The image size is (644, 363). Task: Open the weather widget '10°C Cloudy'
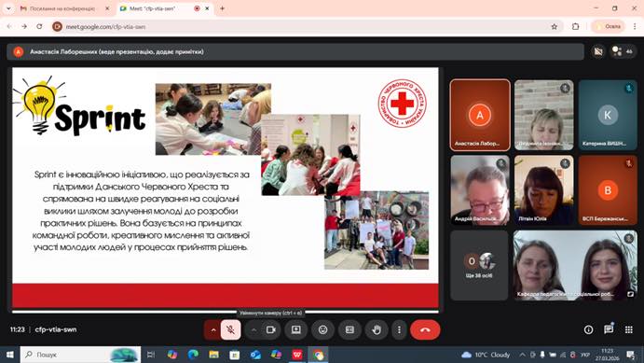486,355
